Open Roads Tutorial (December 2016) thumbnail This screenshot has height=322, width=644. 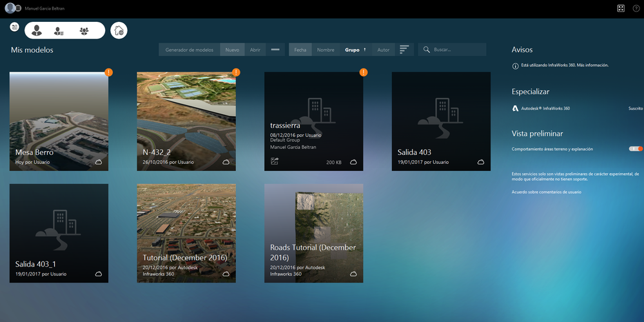pos(314,233)
